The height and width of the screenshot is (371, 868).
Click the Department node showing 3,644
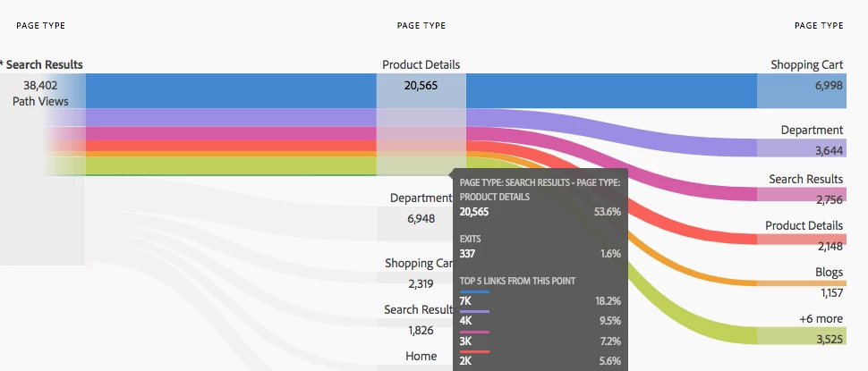tap(802, 148)
